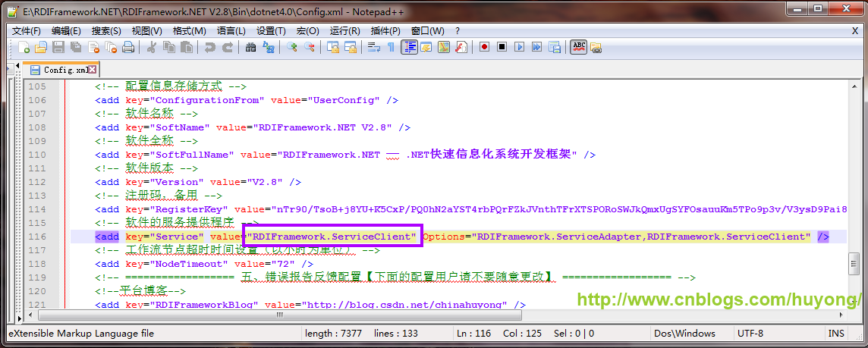
Task: Click the vertical scrollbar down arrow
Action: pyautogui.click(x=854, y=303)
